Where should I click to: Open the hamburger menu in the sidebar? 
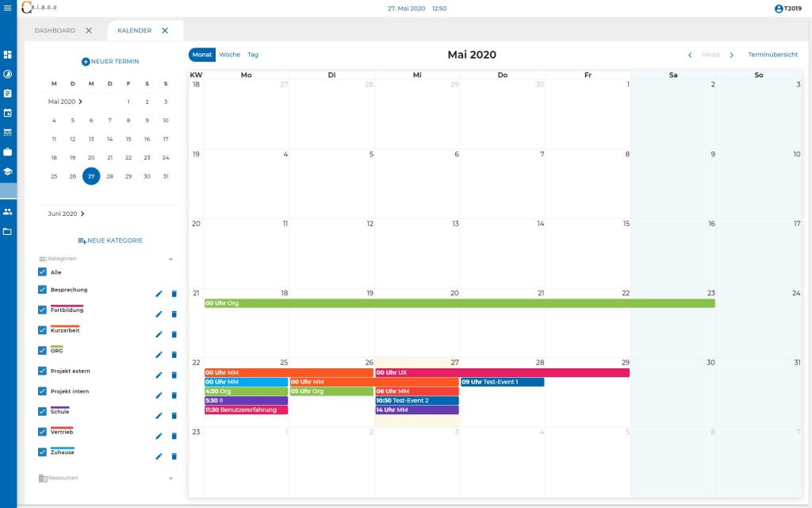point(8,9)
